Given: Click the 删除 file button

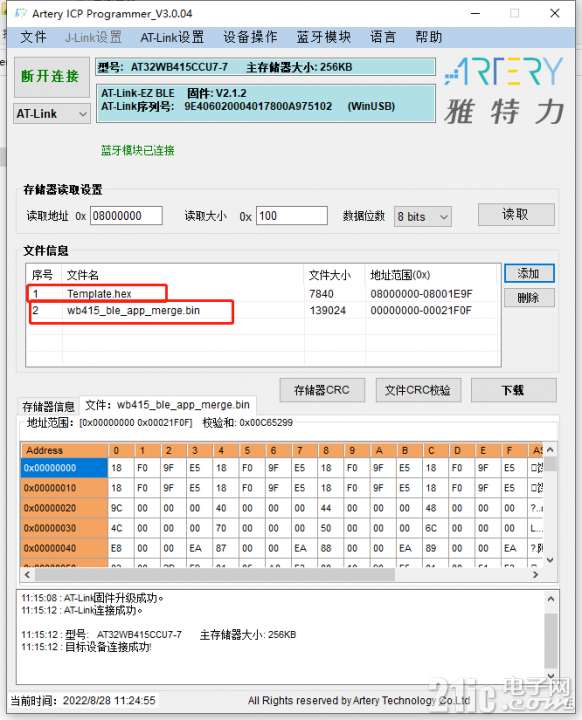Looking at the screenshot, I should tap(529, 298).
